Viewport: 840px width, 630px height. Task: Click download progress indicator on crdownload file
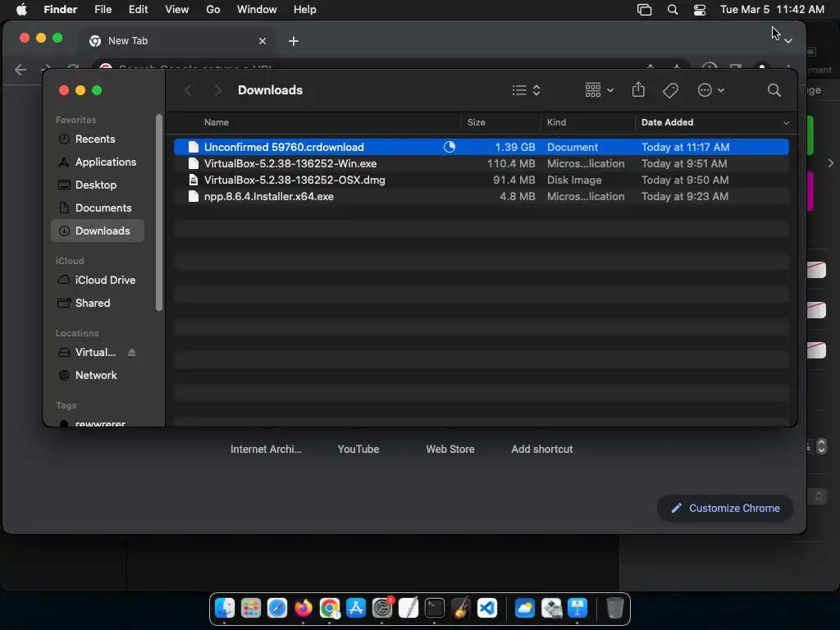pos(450,147)
